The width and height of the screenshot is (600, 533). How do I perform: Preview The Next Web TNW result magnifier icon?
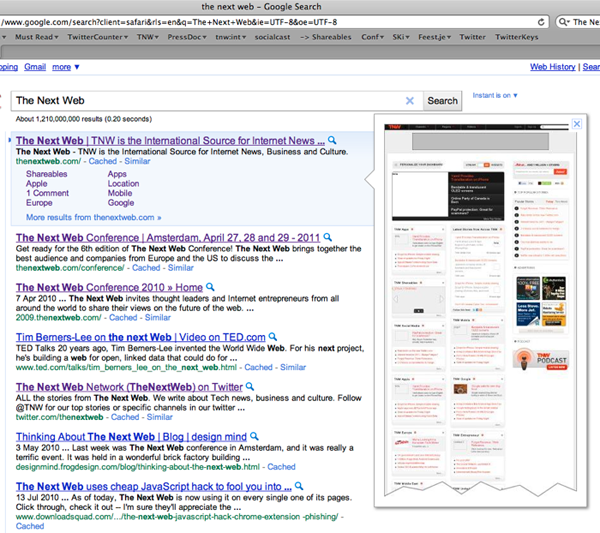pyautogui.click(x=332, y=140)
